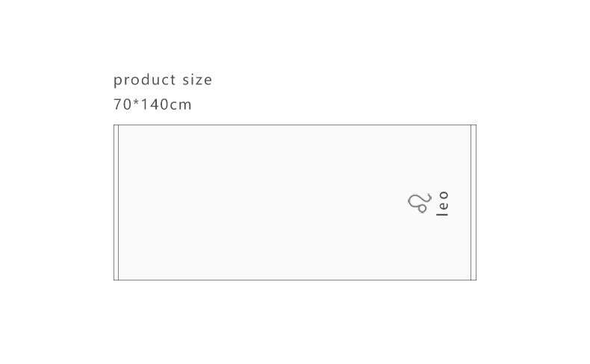The height and width of the screenshot is (364, 590).
Task: Click the blank center of the towel
Action: pyautogui.click(x=295, y=202)
